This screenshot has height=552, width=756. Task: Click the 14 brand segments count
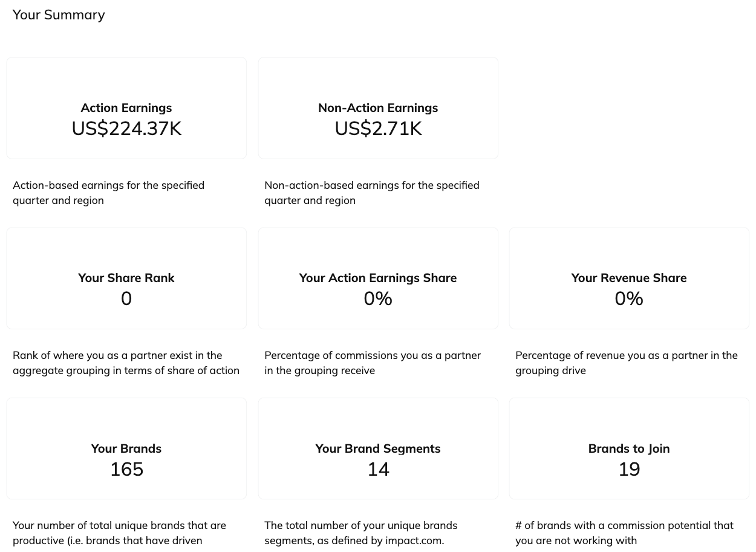coord(378,469)
